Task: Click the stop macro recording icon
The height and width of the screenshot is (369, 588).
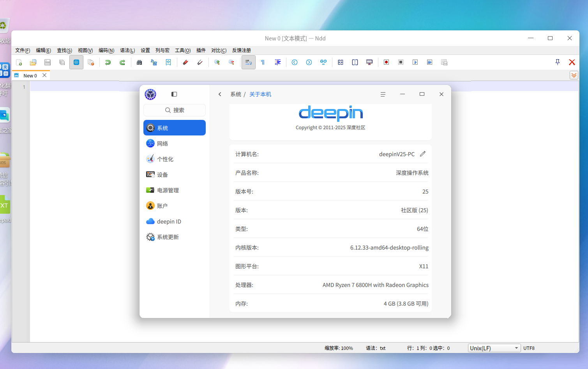Action: click(x=401, y=62)
